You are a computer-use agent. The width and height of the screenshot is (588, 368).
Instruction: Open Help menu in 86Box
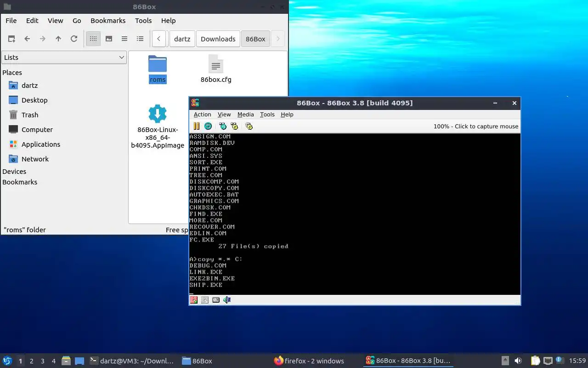(287, 115)
